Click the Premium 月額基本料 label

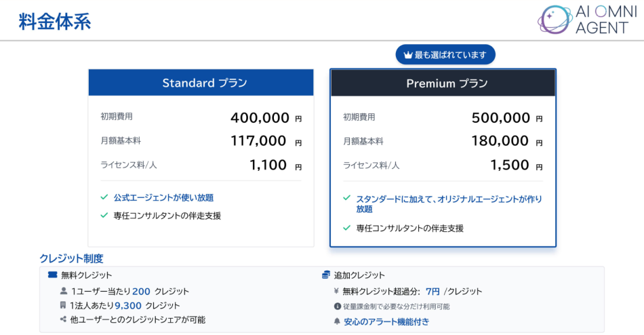(x=363, y=142)
